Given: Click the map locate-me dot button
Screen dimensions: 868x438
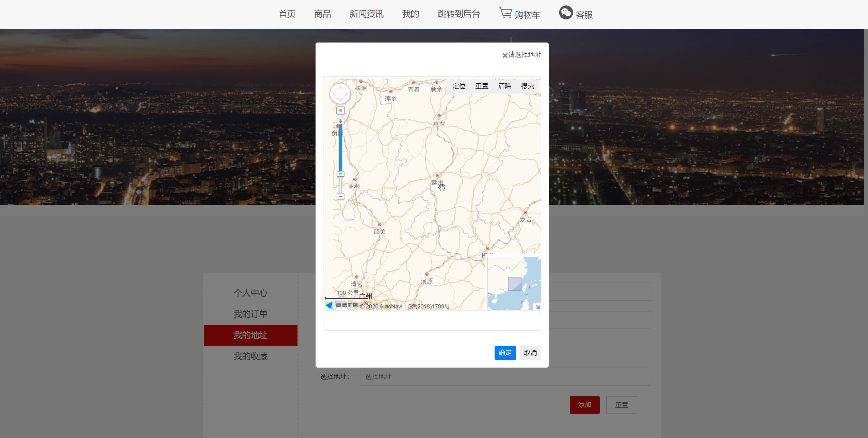Looking at the screenshot, I should pos(340,110).
